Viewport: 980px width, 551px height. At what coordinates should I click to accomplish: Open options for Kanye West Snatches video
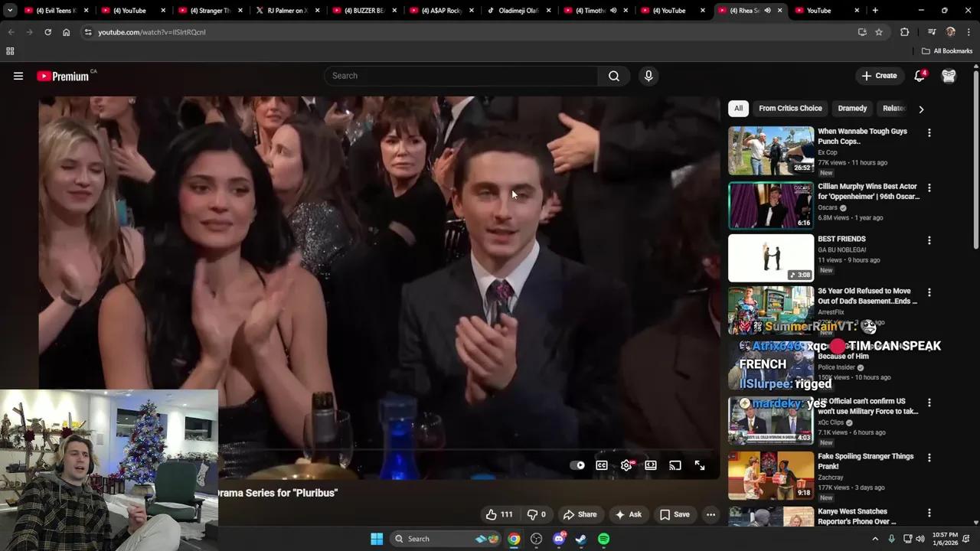[x=929, y=513]
